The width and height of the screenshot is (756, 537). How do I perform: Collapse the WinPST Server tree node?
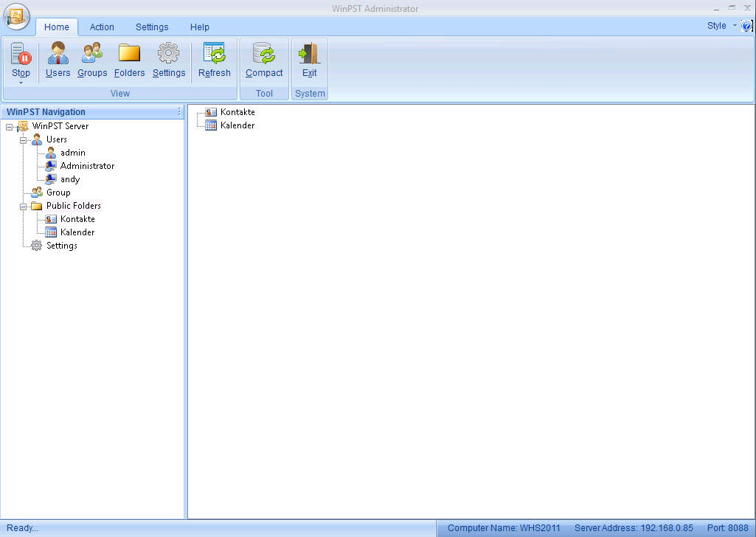click(x=9, y=126)
